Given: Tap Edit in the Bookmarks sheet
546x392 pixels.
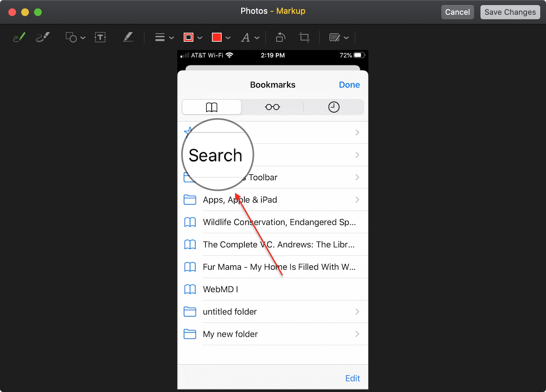Looking at the screenshot, I should (x=352, y=379).
